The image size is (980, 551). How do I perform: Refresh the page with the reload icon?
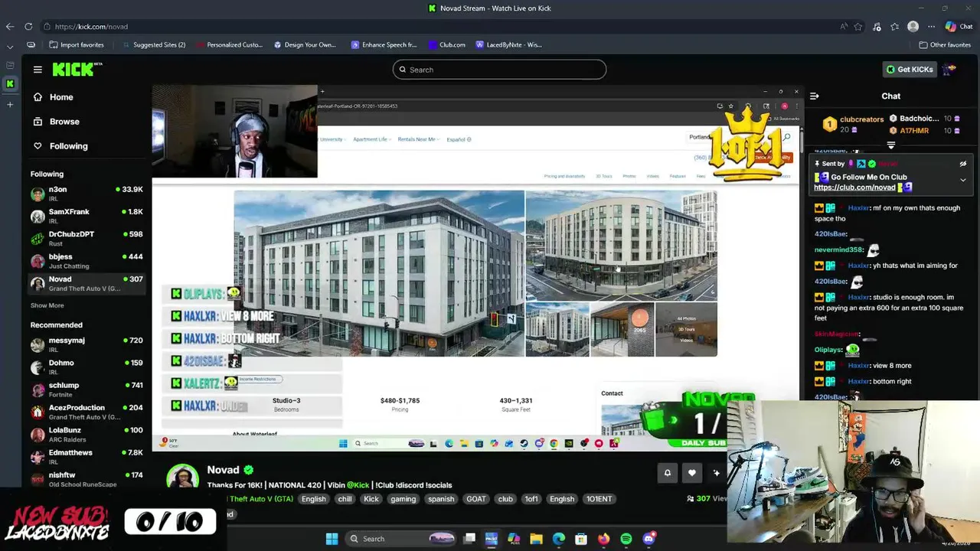(28, 27)
